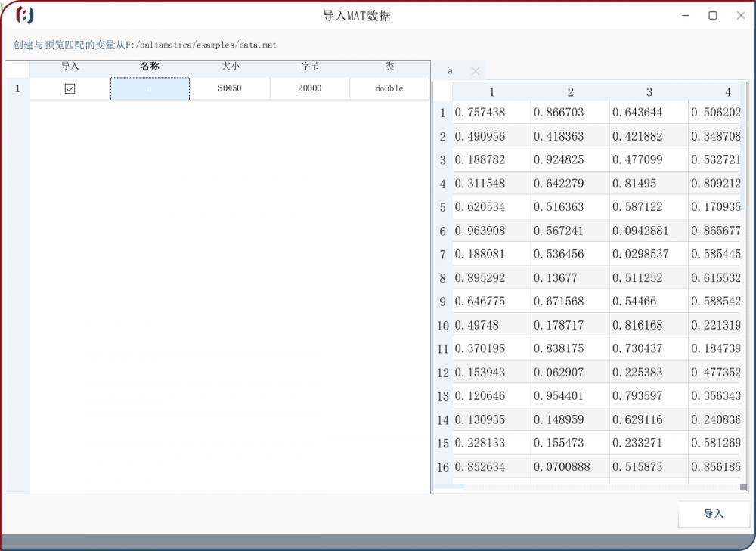Click the 导入 column header

click(x=69, y=67)
